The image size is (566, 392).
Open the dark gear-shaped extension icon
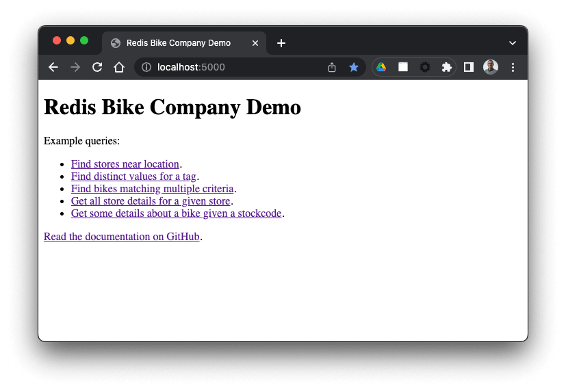click(425, 67)
